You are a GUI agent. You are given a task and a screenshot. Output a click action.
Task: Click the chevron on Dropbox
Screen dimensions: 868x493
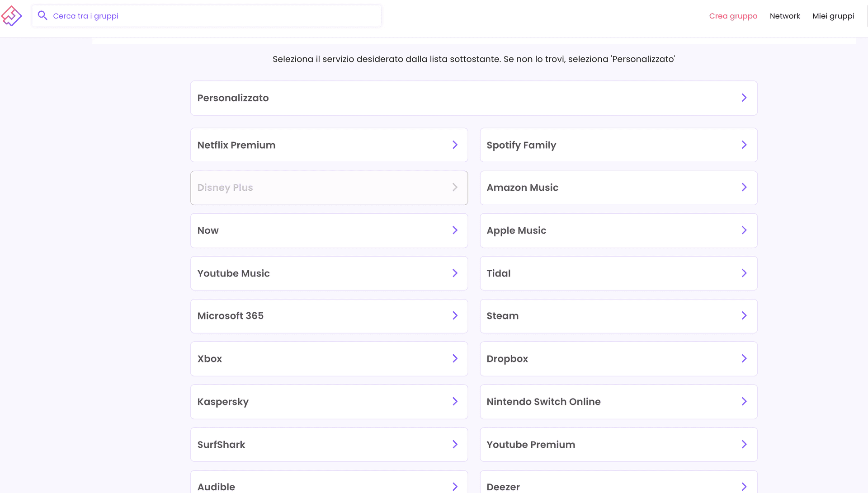click(744, 358)
